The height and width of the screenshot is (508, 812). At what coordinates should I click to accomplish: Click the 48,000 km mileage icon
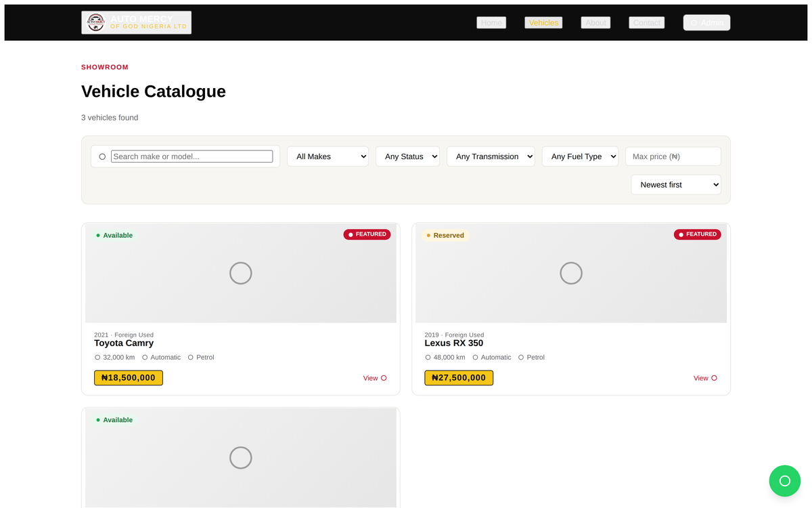(428, 357)
